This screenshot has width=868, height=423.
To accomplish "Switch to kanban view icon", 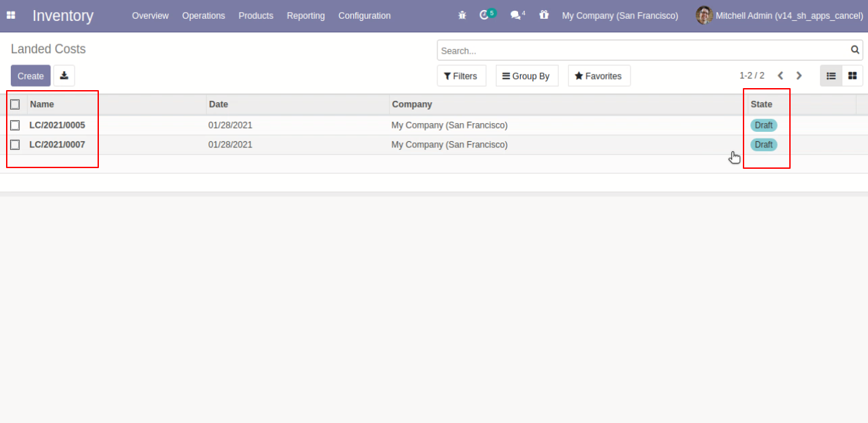I will pos(853,76).
